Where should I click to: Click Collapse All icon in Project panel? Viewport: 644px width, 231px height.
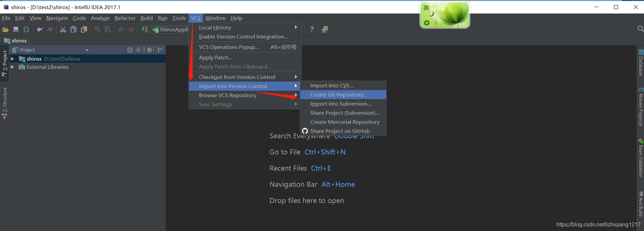138,50
